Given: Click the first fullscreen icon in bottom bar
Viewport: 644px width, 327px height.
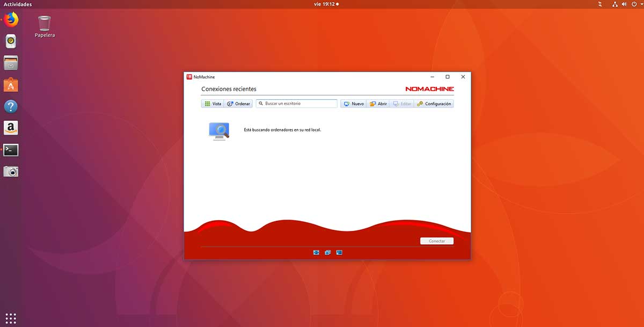Looking at the screenshot, I should click(x=316, y=252).
